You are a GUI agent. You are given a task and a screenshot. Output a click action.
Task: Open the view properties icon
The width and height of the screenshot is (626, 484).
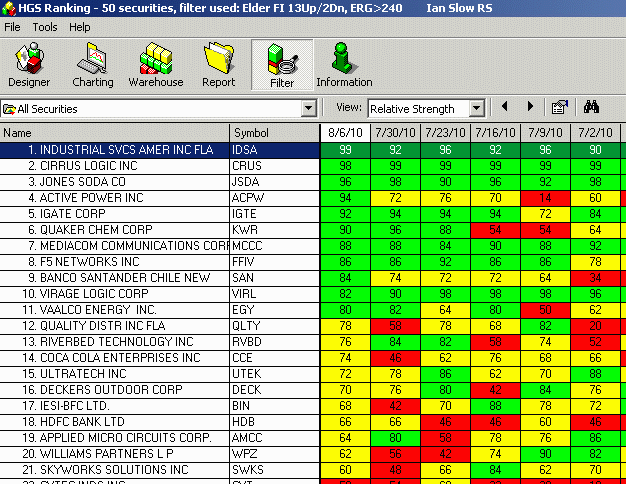tap(559, 107)
